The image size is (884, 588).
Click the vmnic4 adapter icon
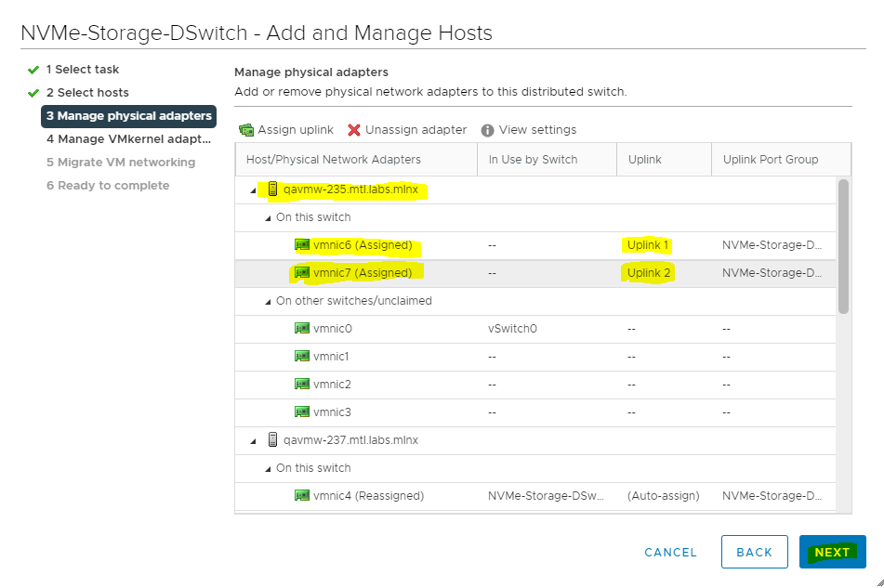pyautogui.click(x=302, y=496)
